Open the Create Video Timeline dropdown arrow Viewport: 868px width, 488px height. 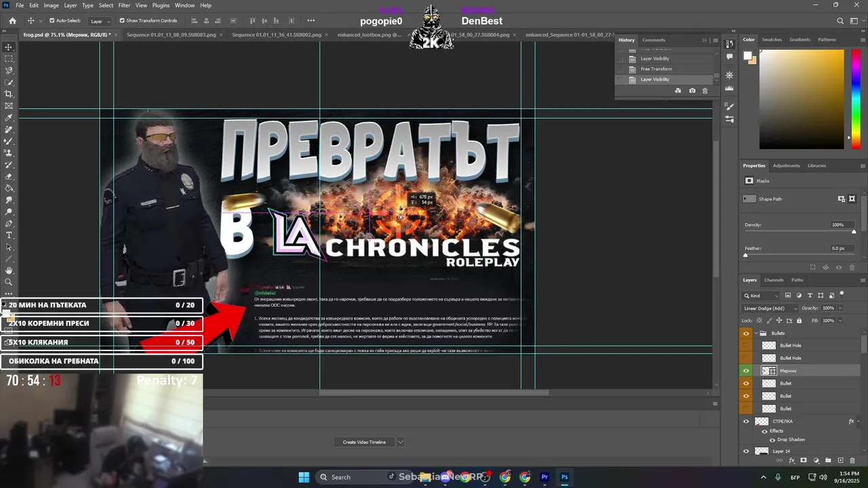pos(400,442)
